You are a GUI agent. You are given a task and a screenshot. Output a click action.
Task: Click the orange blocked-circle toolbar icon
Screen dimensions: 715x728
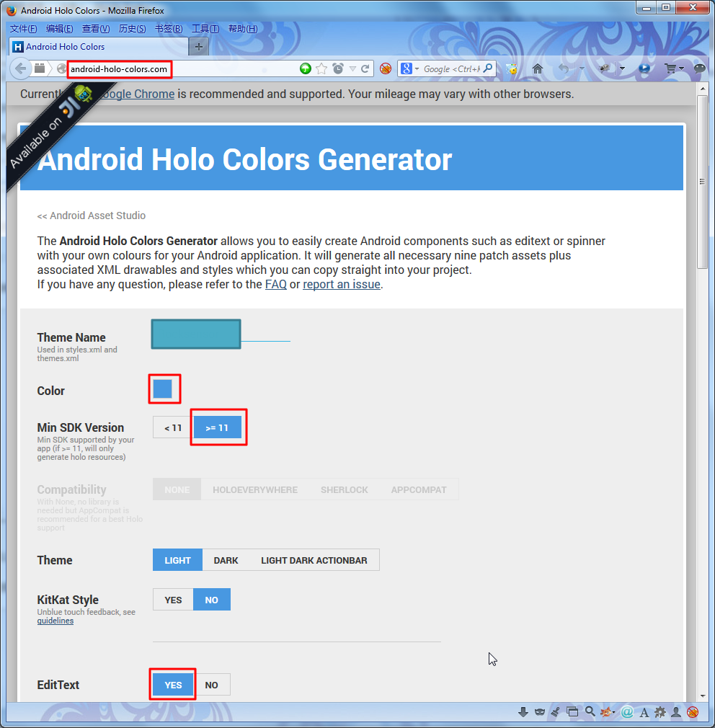(386, 68)
